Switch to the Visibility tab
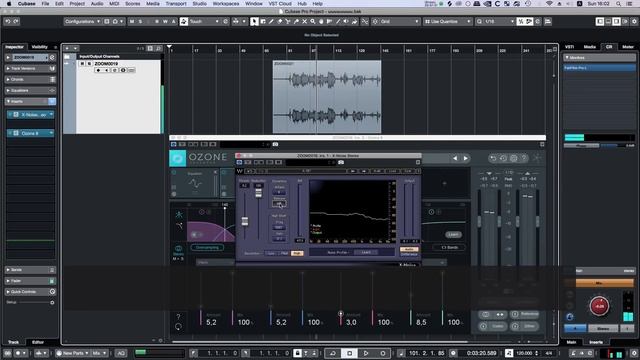This screenshot has width=640, height=360. pos(40,47)
